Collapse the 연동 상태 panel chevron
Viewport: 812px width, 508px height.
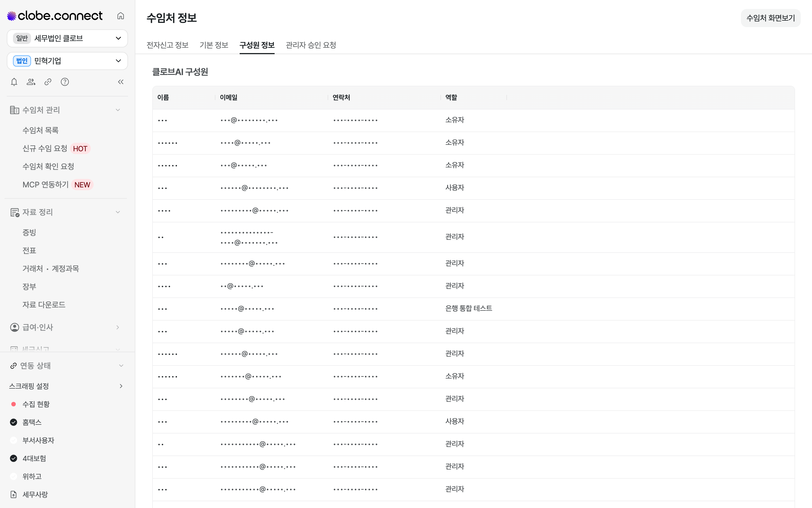pyautogui.click(x=121, y=365)
